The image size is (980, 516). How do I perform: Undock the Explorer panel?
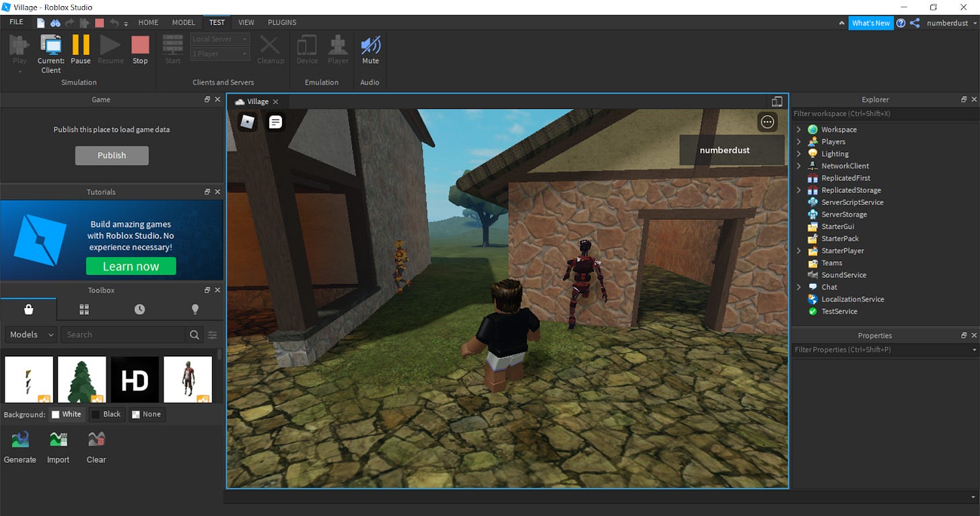(964, 100)
